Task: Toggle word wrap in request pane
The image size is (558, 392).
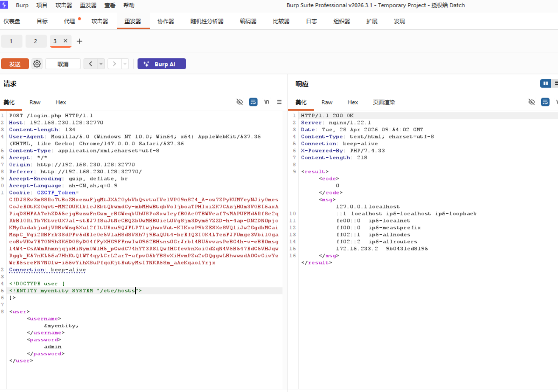Action: (253, 102)
